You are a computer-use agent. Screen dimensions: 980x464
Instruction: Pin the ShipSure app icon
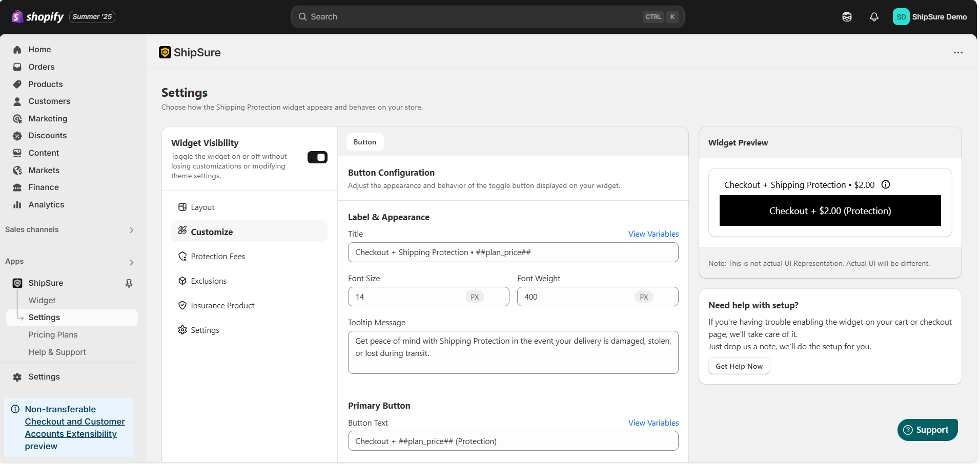coord(129,283)
